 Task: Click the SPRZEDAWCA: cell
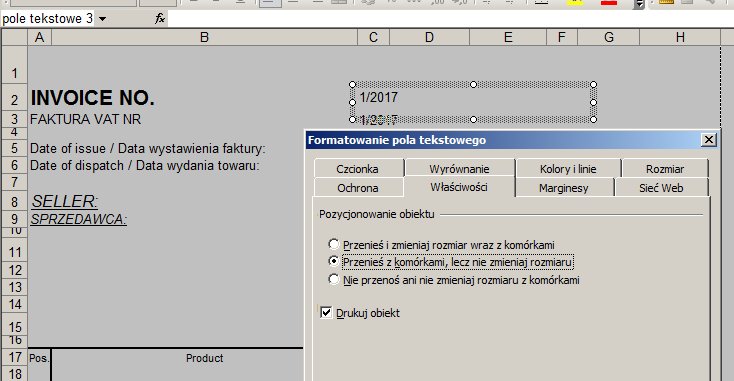pyautogui.click(x=79, y=219)
